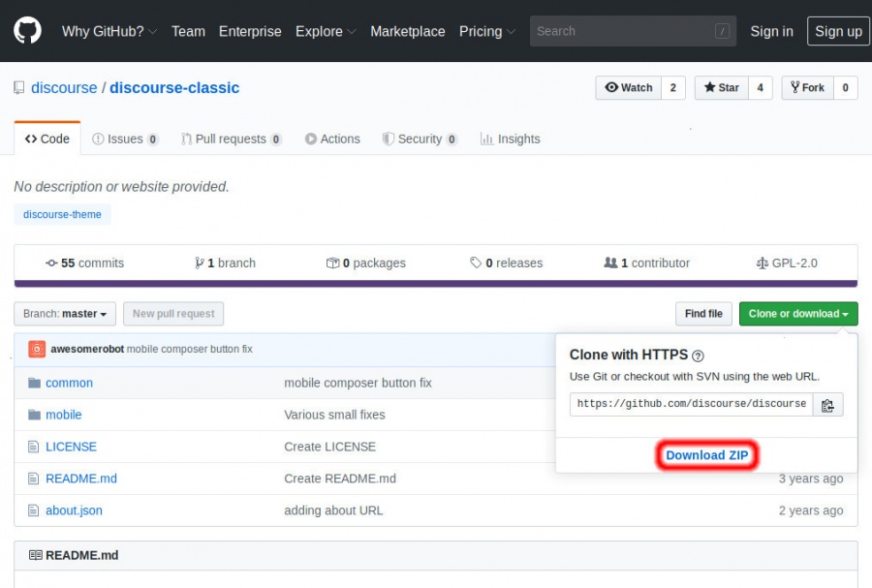
Task: Fork the repository
Action: pos(807,88)
